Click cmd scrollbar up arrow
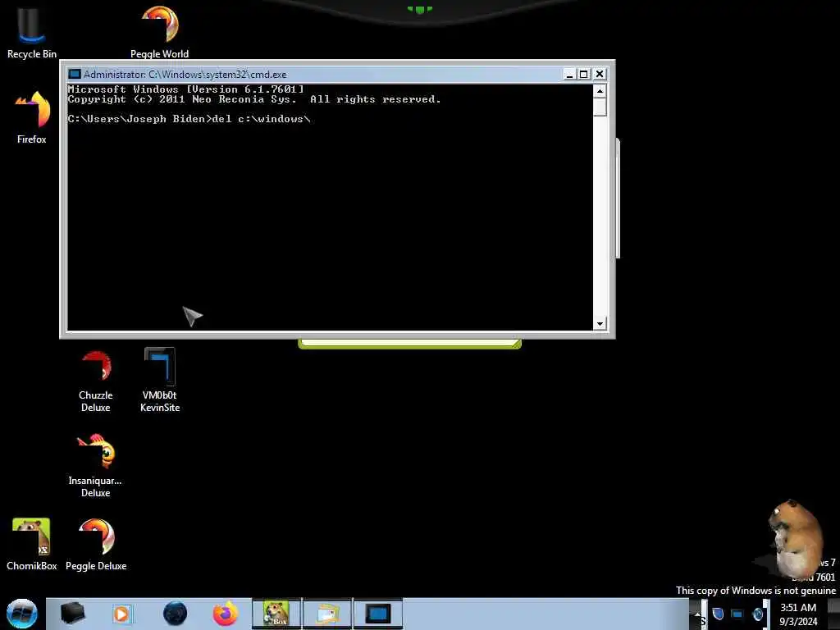This screenshot has width=840, height=630. pos(600,91)
